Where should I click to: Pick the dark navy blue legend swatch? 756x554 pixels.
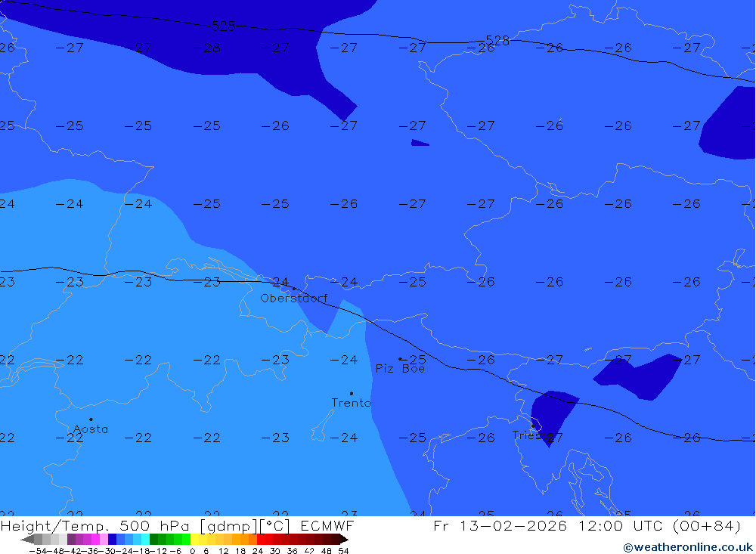click(x=112, y=540)
